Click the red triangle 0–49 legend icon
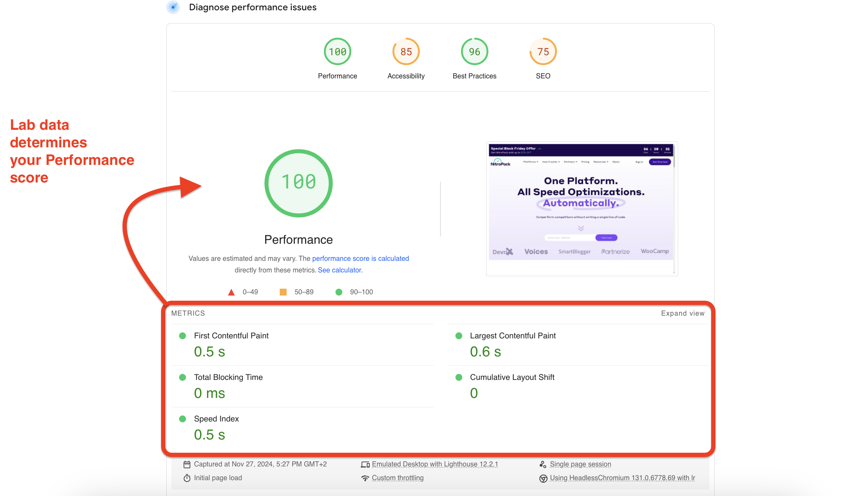This screenshot has width=868, height=496. 231,292
